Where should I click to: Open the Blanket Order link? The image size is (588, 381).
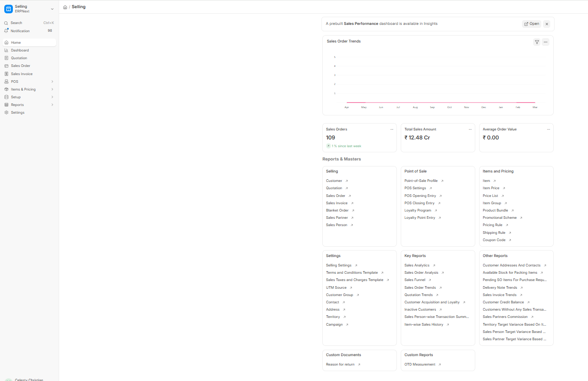337,211
